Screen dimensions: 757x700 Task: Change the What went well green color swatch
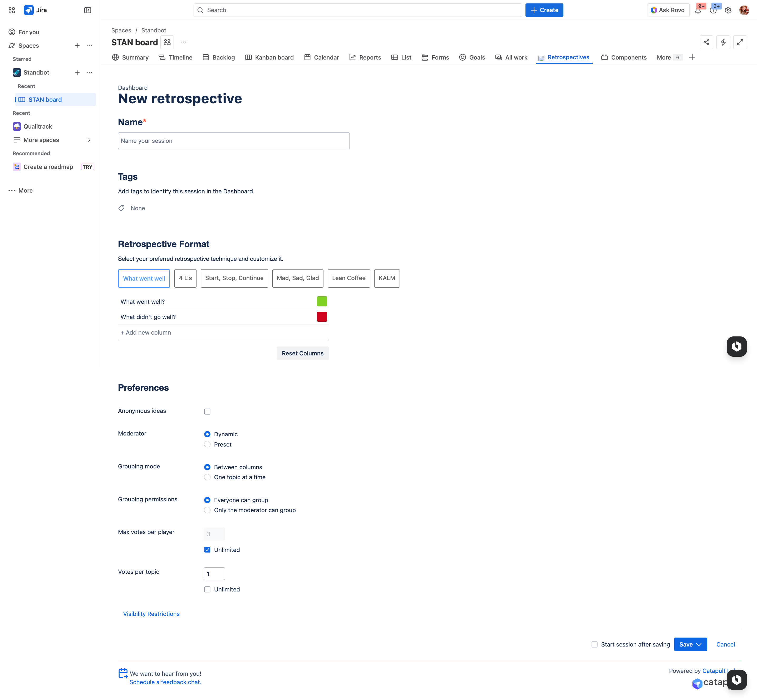[x=322, y=301]
